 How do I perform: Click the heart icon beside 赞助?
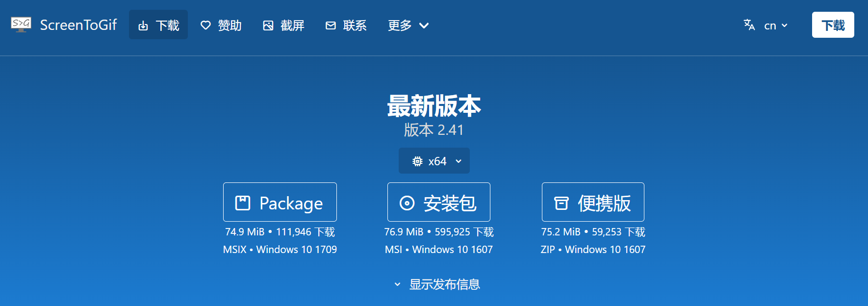tap(206, 25)
